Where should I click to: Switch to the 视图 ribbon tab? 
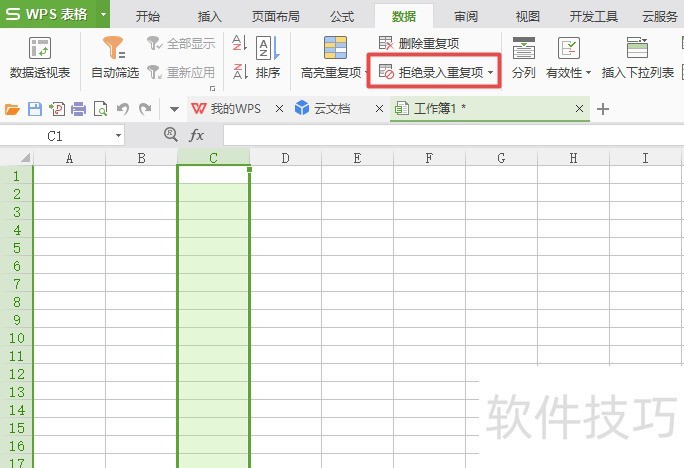(528, 17)
